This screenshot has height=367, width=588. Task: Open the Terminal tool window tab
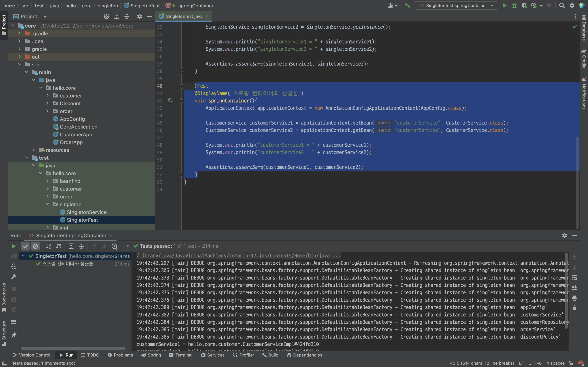(x=181, y=355)
